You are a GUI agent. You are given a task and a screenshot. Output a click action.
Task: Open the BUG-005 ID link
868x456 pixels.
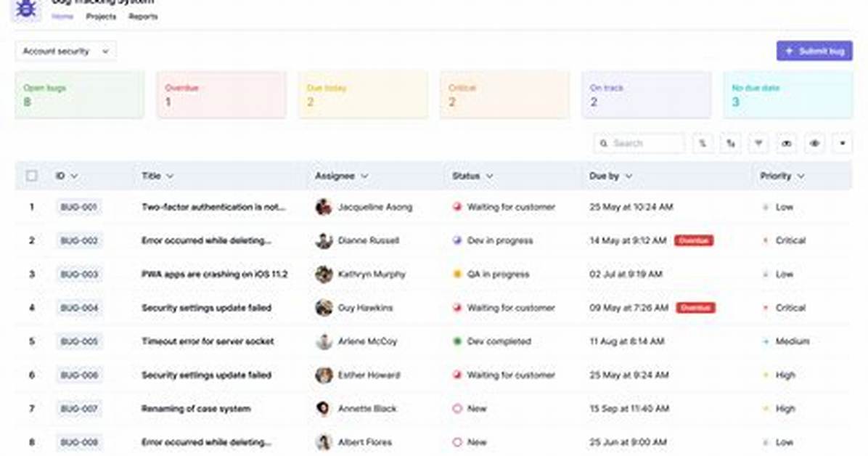(78, 341)
